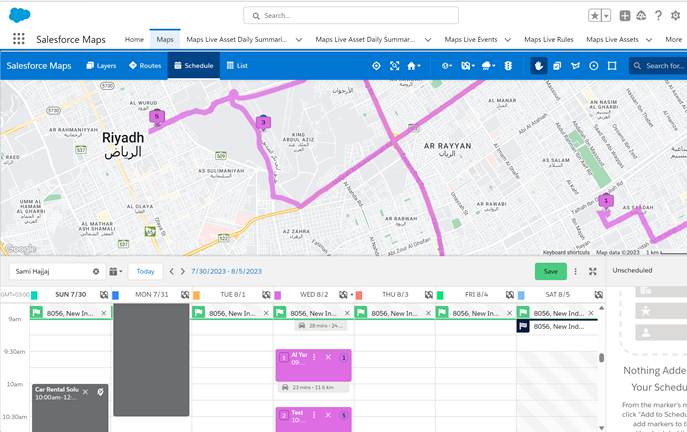Select the Maps navigation tab
Viewport: 687px width, 432px height.
tap(165, 39)
